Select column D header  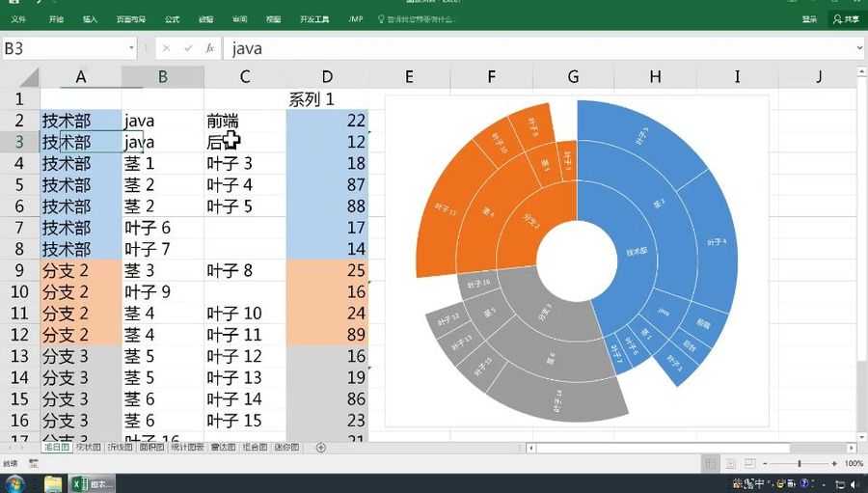(x=327, y=77)
